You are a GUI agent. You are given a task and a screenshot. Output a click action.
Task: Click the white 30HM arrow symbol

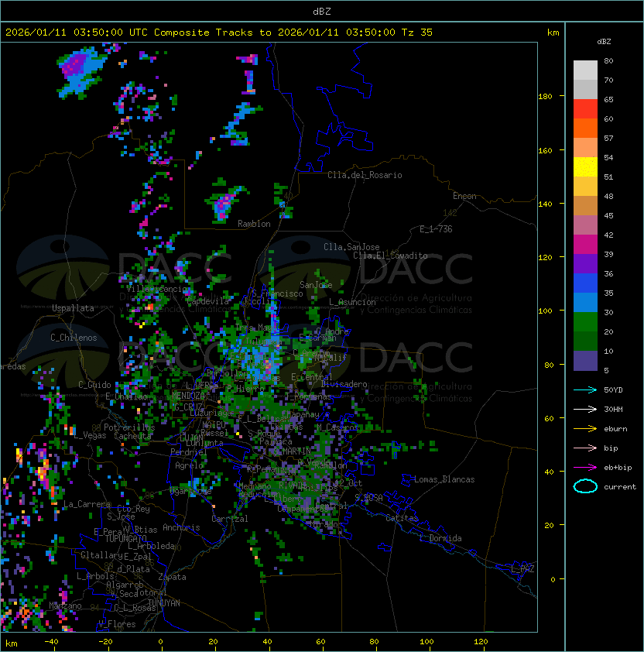(x=585, y=409)
